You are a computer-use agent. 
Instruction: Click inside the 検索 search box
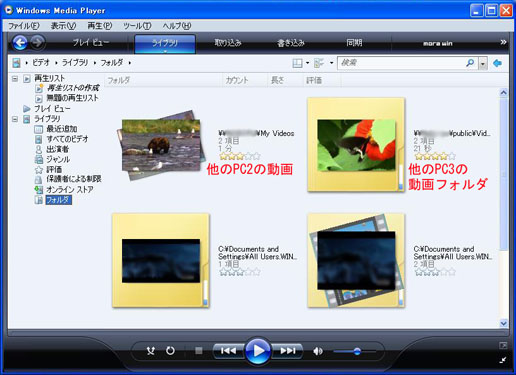(x=402, y=63)
